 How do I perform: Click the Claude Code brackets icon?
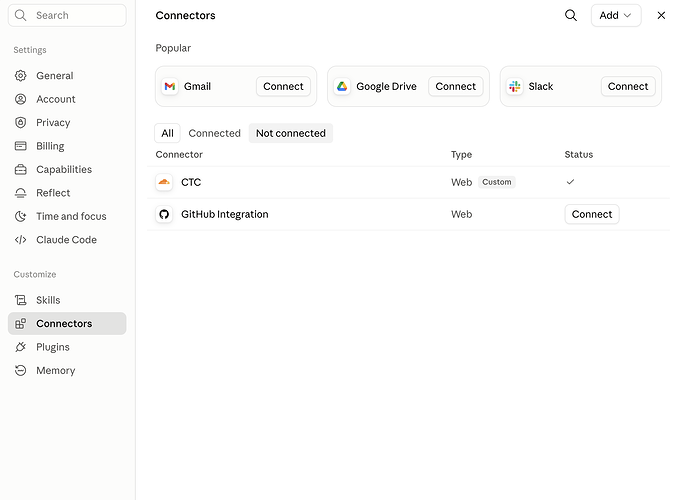tap(20, 240)
